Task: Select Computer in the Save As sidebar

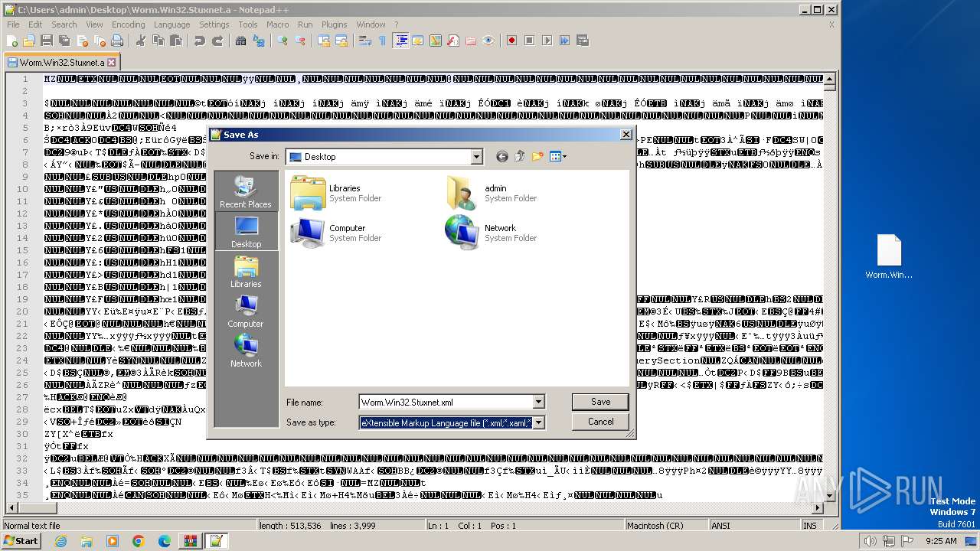Action: (246, 311)
